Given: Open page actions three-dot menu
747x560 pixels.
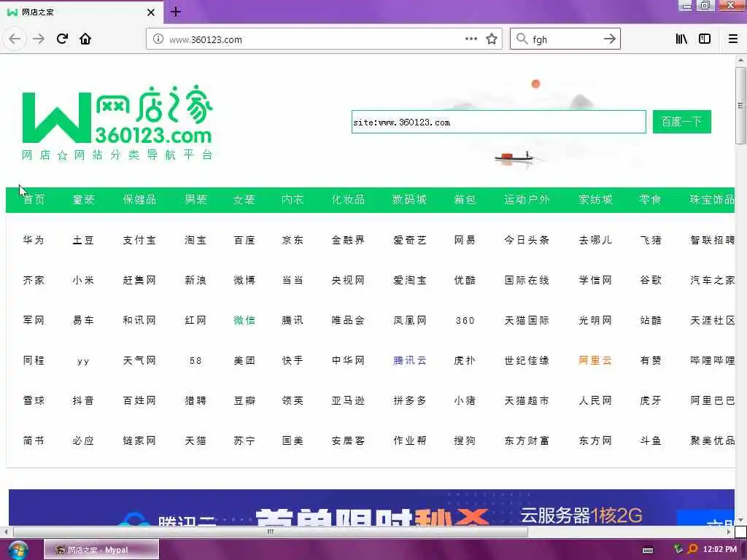Looking at the screenshot, I should click(x=471, y=39).
